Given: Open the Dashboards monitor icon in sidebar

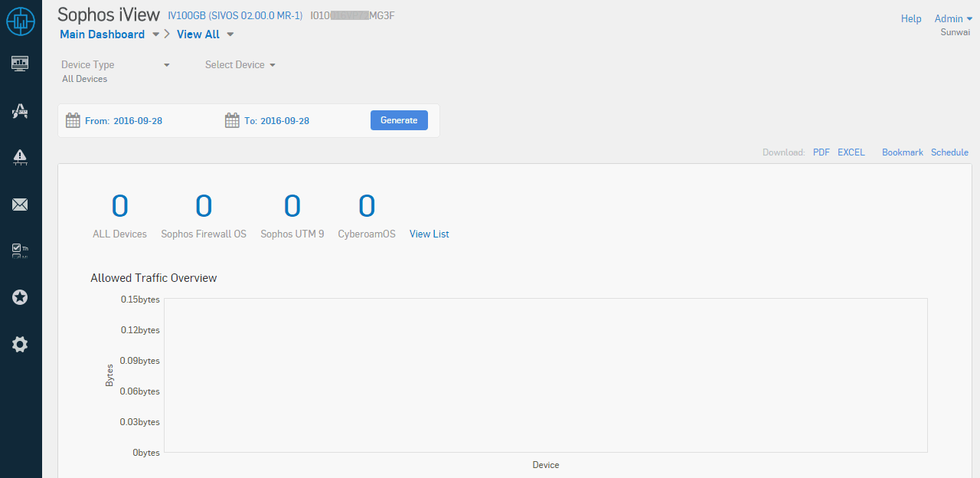Looking at the screenshot, I should point(20,64).
